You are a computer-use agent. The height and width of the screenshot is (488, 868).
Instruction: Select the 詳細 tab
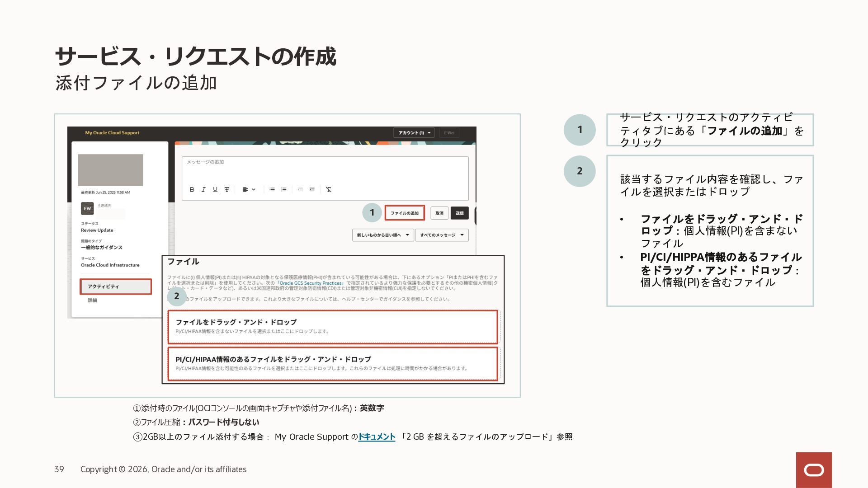pyautogui.click(x=92, y=300)
